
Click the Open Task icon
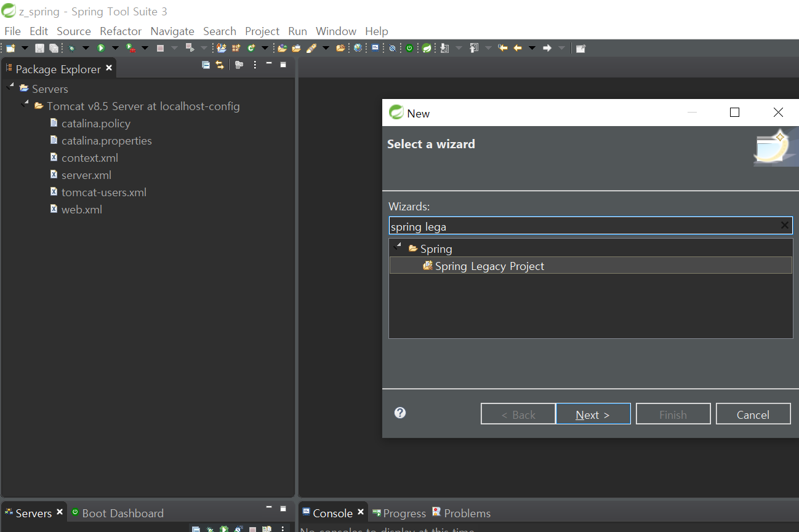(x=296, y=48)
